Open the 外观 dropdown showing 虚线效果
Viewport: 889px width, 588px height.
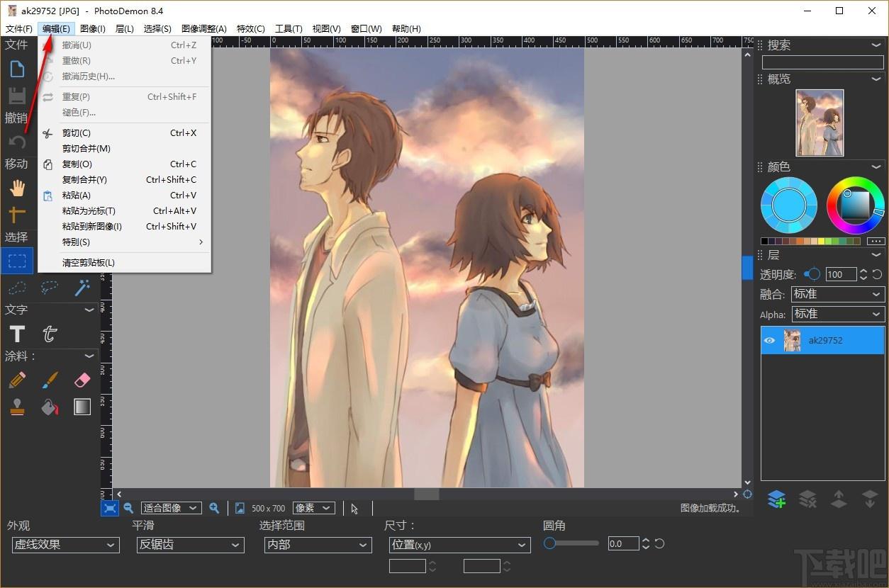tap(65, 545)
